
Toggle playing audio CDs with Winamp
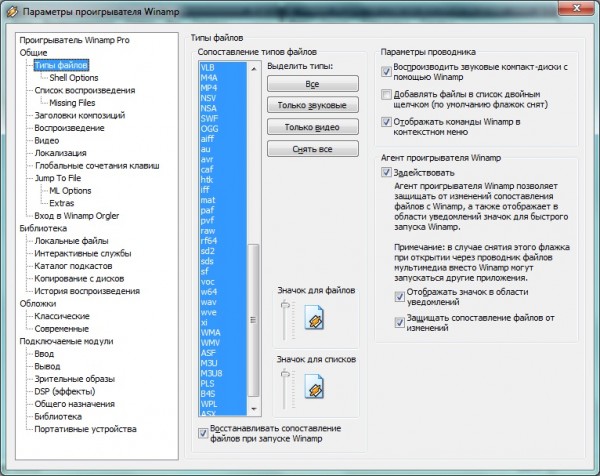[x=386, y=72]
